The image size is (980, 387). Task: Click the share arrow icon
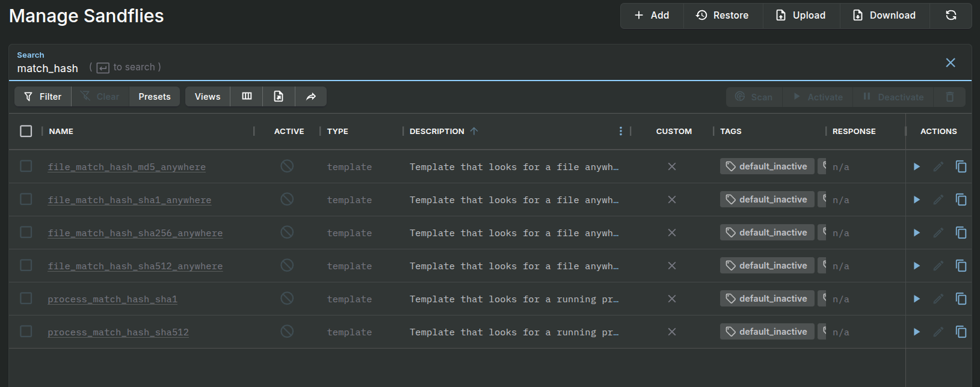tap(311, 97)
